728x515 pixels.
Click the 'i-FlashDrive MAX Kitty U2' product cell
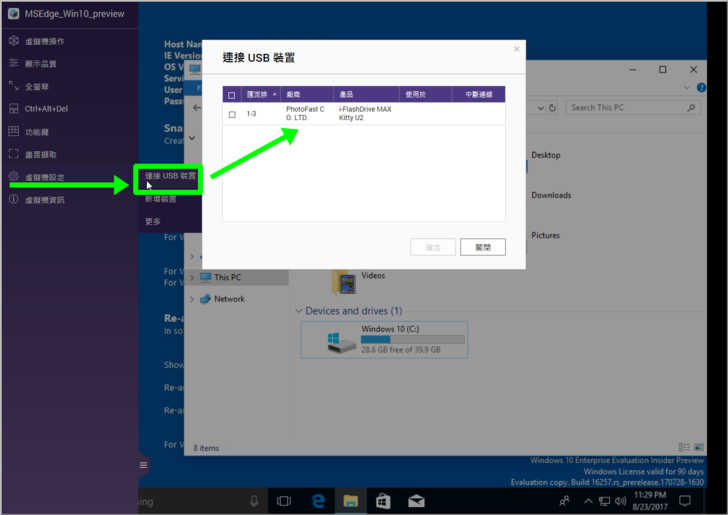coord(365,113)
